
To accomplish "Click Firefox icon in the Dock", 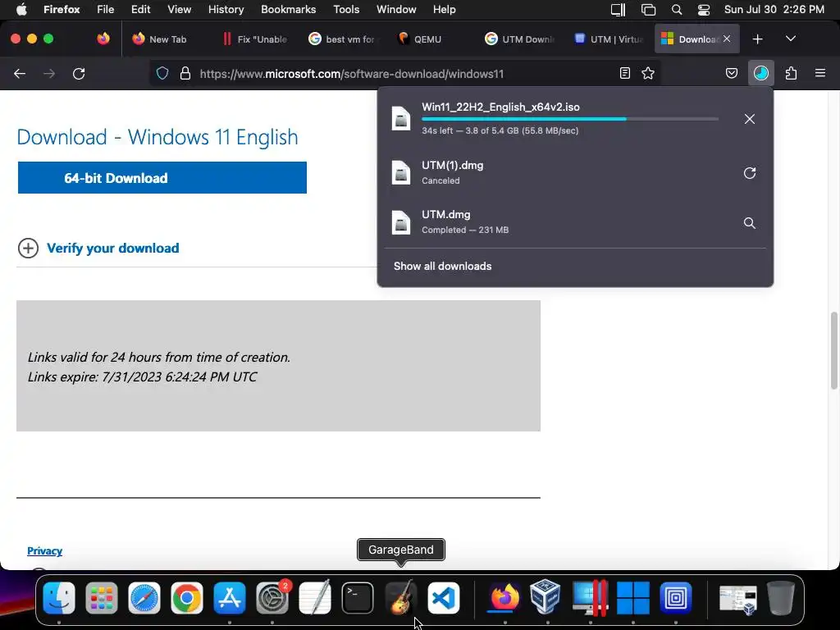I will coord(504,597).
